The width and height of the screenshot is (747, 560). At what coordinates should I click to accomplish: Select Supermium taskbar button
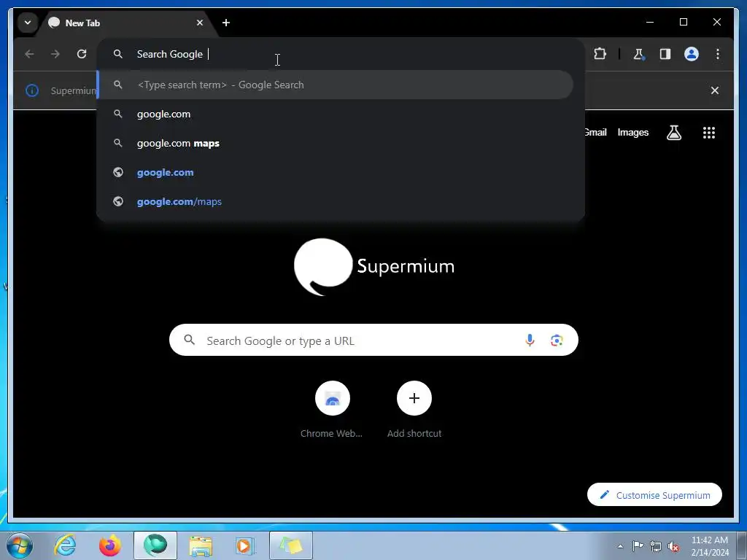click(x=155, y=545)
